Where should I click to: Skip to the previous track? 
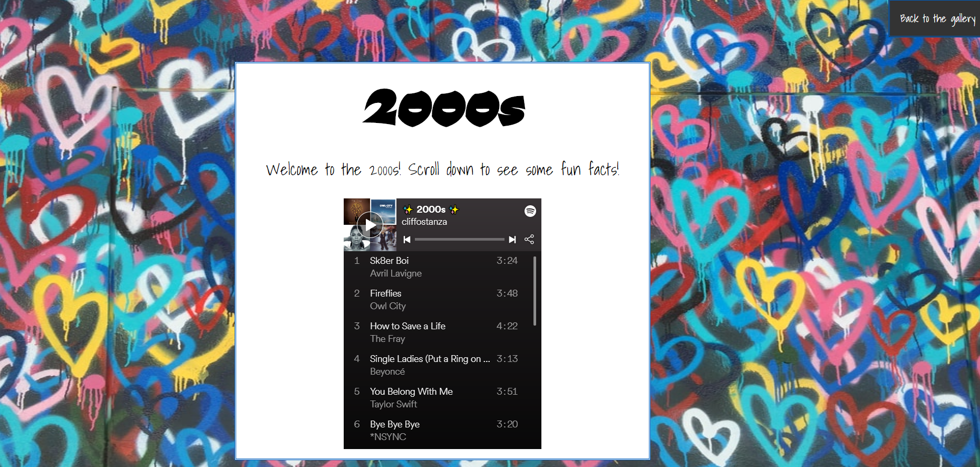click(x=407, y=240)
